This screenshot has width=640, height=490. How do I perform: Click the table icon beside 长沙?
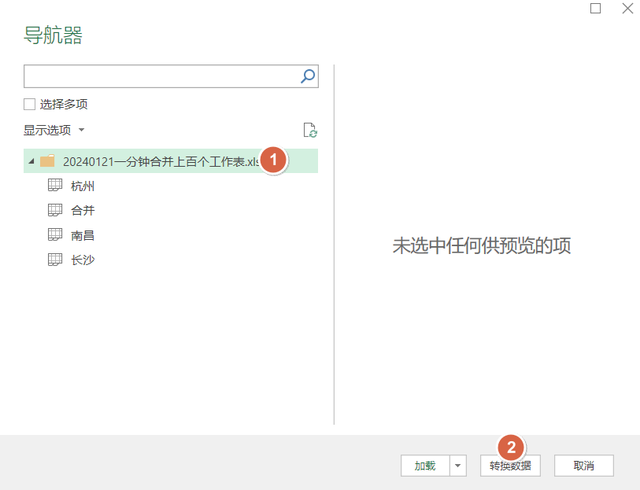click(x=55, y=259)
